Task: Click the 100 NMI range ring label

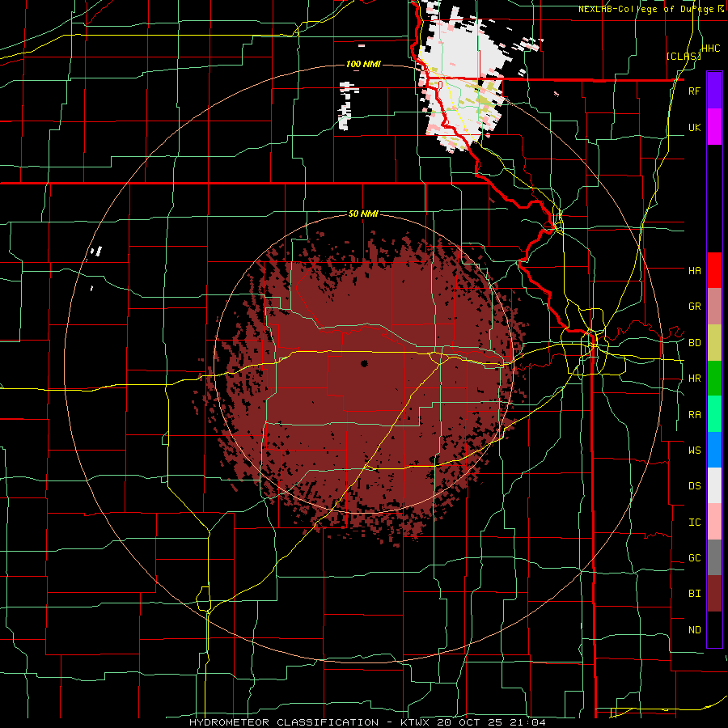Action: pyautogui.click(x=363, y=64)
